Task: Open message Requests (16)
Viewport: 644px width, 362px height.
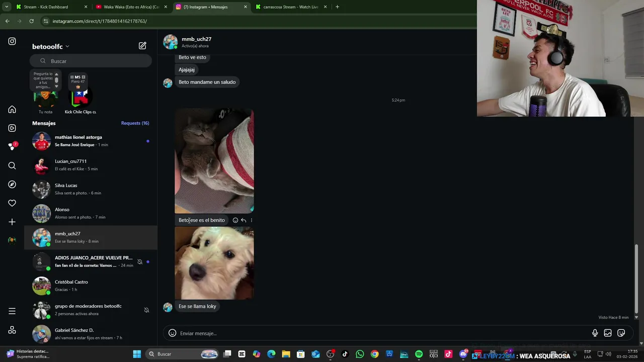Action: (135, 123)
